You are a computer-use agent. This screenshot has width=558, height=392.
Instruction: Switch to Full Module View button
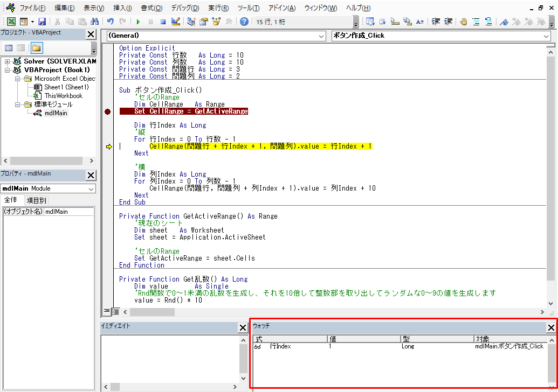point(115,312)
